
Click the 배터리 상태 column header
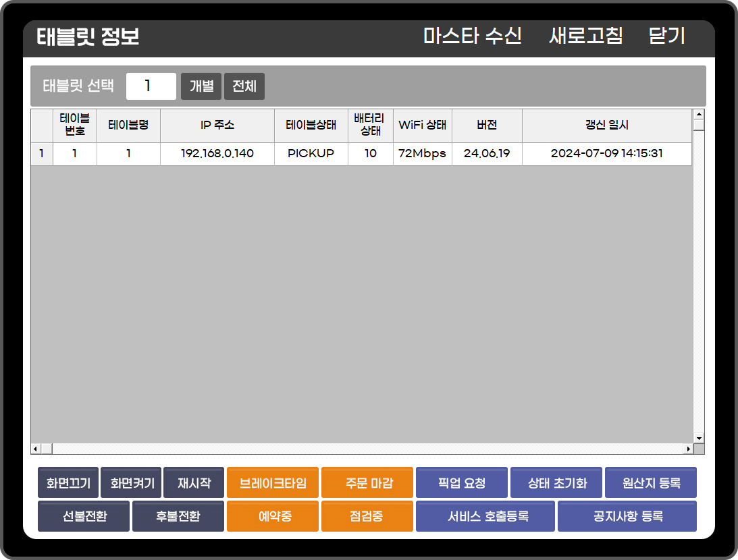coord(371,125)
